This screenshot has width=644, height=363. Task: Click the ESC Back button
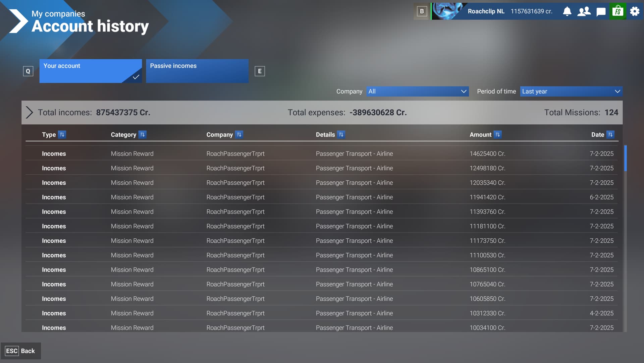(21, 351)
